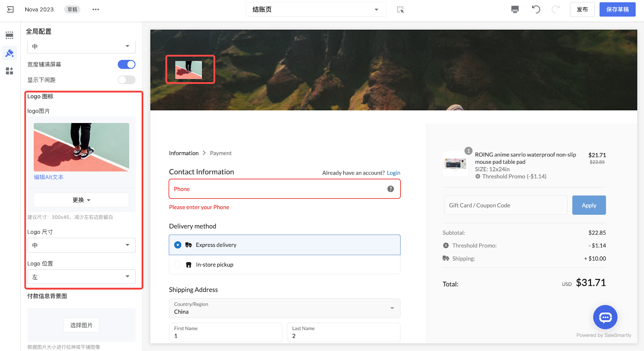The height and width of the screenshot is (351, 644).
Task: Click the mouse pad product thumbnail
Action: pyautogui.click(x=455, y=164)
